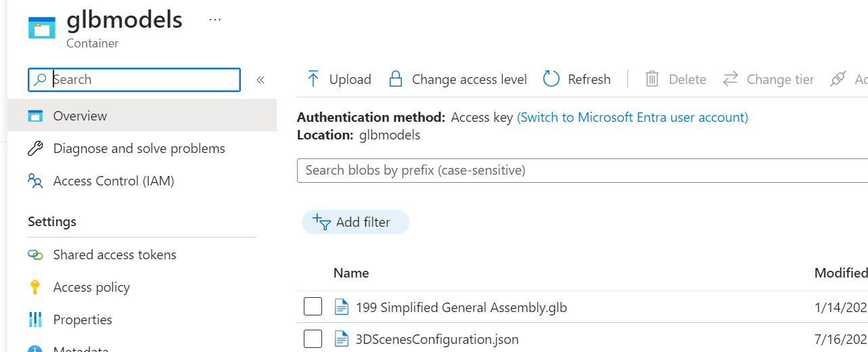Click the Delete trash can icon

click(x=652, y=79)
